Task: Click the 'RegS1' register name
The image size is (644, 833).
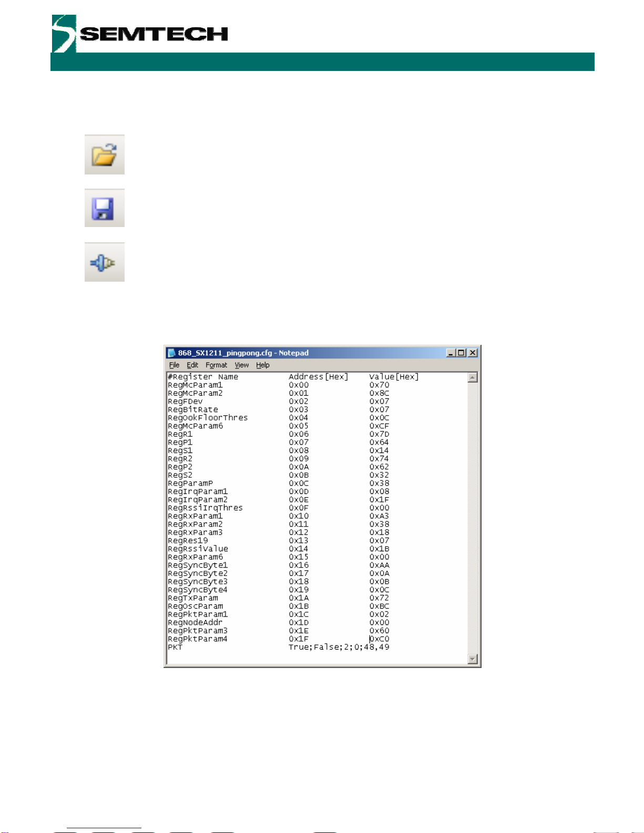Action: click(180, 450)
